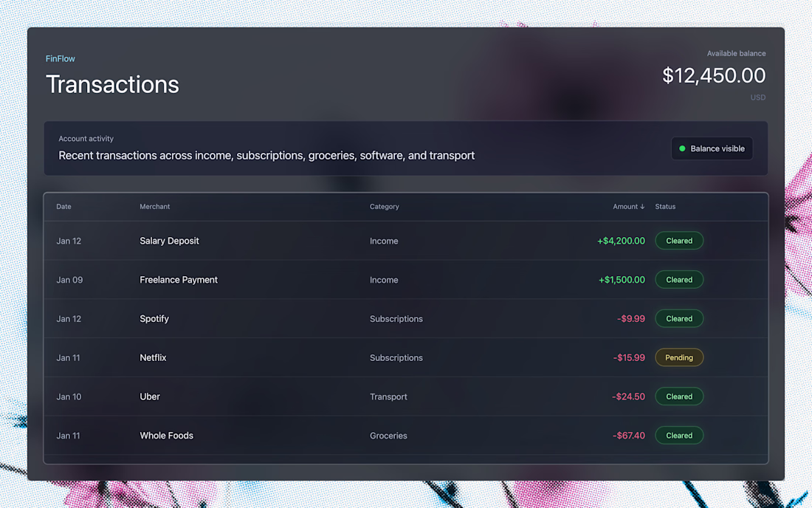This screenshot has width=812, height=508.
Task: Click the Available balance label
Action: click(x=736, y=53)
